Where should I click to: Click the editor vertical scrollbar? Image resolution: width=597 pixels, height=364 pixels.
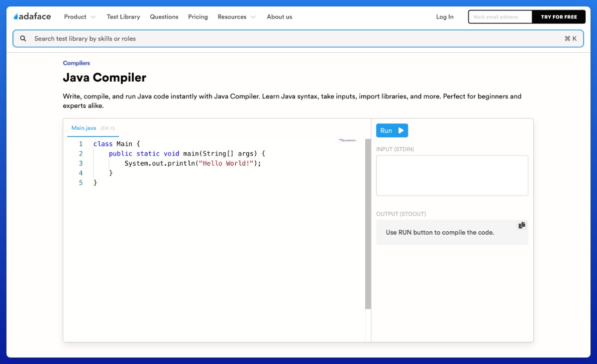tap(368, 224)
